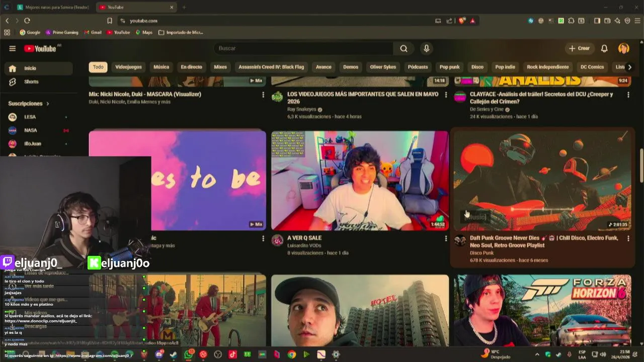Open the Disco Punk channel link
This screenshot has height=362, width=644.
tap(481, 253)
